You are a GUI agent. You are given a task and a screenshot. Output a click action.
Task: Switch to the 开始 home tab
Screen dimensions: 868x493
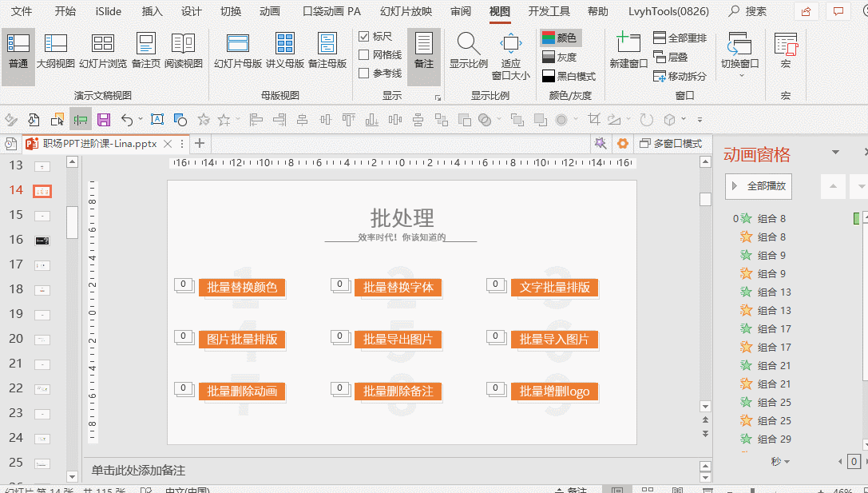pos(65,12)
